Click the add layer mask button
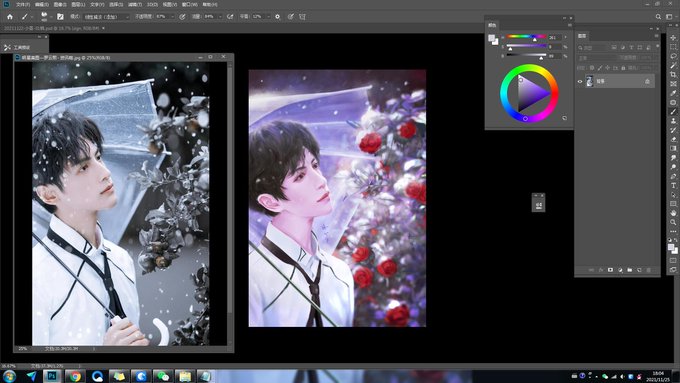This screenshot has width=680, height=383. (x=610, y=270)
